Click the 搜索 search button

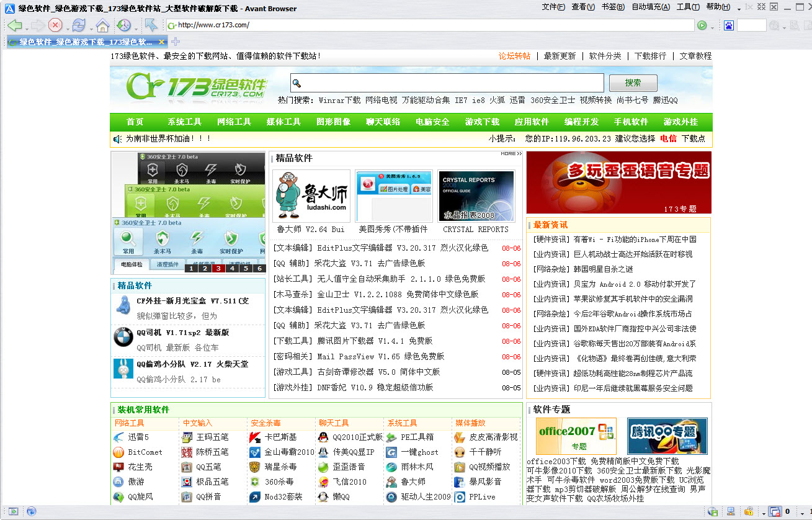point(633,83)
